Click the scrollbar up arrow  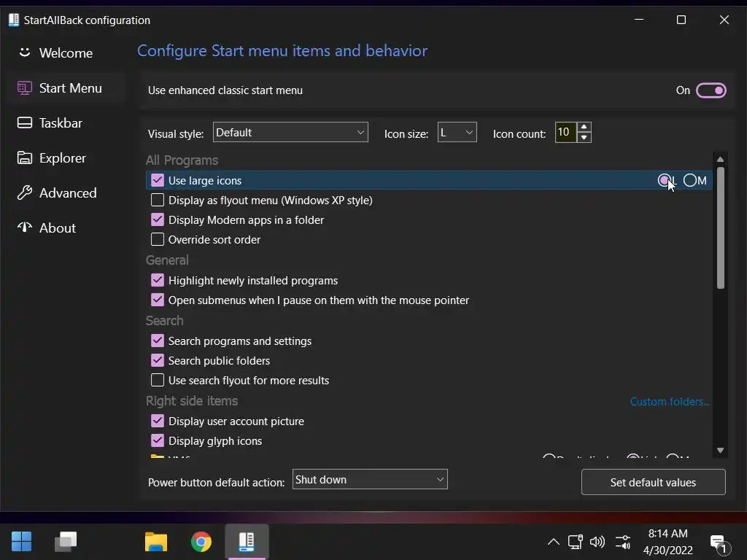coord(720,159)
